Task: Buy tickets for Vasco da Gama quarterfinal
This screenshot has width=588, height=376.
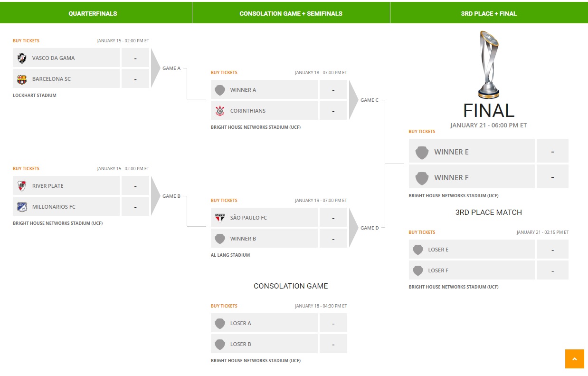Action: [x=26, y=41]
